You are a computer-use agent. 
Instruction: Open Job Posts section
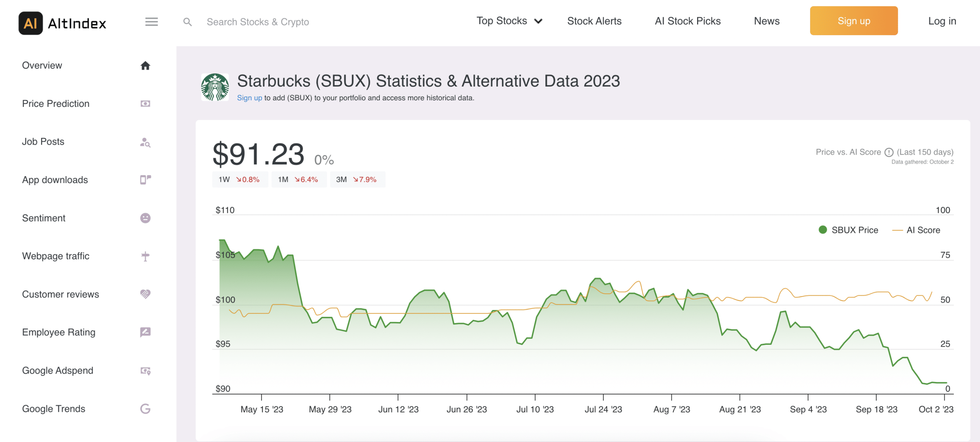point(43,142)
